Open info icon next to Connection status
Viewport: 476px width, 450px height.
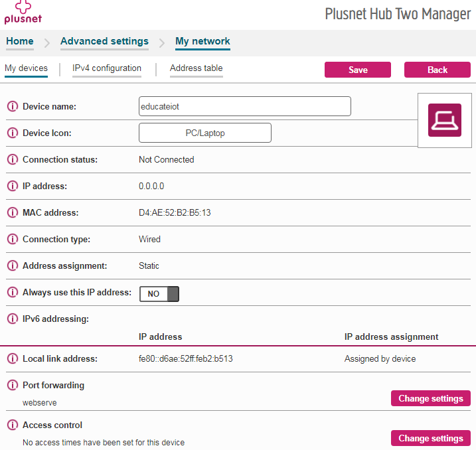pos(12,160)
